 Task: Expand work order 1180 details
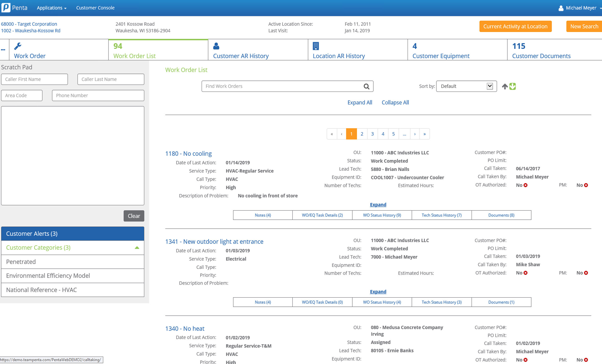(x=378, y=205)
